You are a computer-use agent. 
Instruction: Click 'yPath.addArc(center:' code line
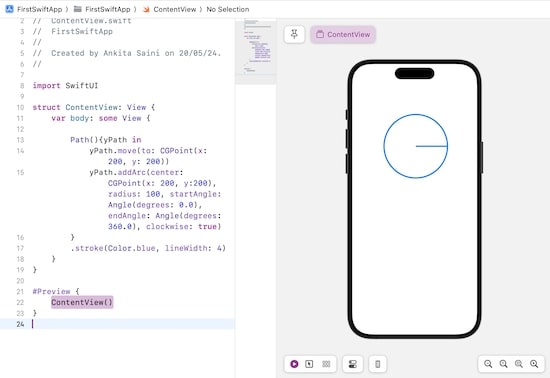[x=136, y=173]
